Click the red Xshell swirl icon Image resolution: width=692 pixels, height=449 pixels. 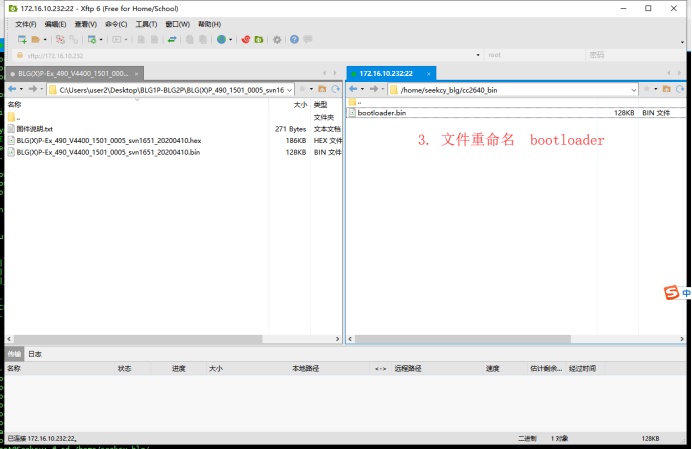[246, 40]
